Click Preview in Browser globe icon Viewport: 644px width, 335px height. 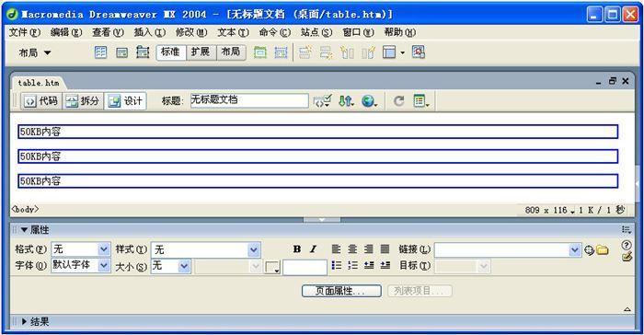pyautogui.click(x=369, y=100)
